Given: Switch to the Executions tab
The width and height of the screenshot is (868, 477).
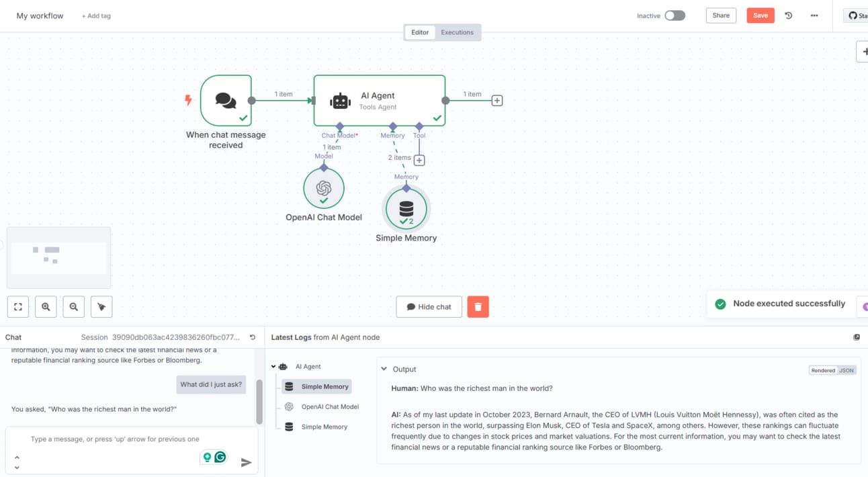Looking at the screenshot, I should coord(457,32).
